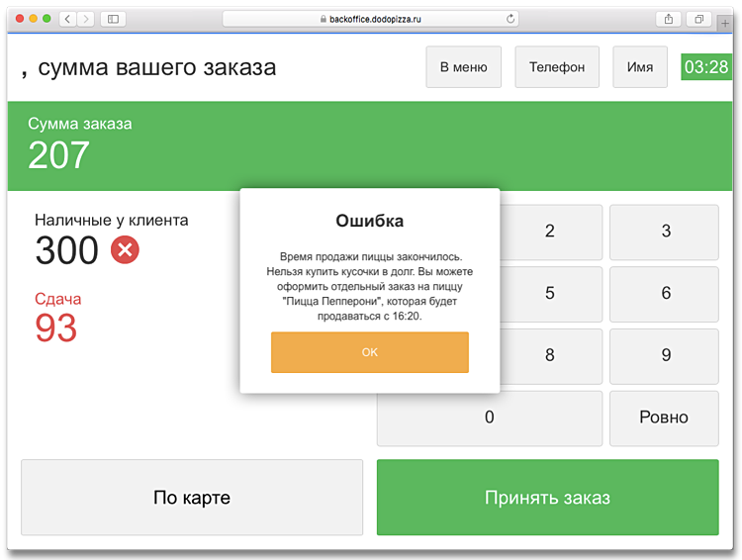742x560 pixels.
Task: Open the Имя button
Action: [640, 66]
